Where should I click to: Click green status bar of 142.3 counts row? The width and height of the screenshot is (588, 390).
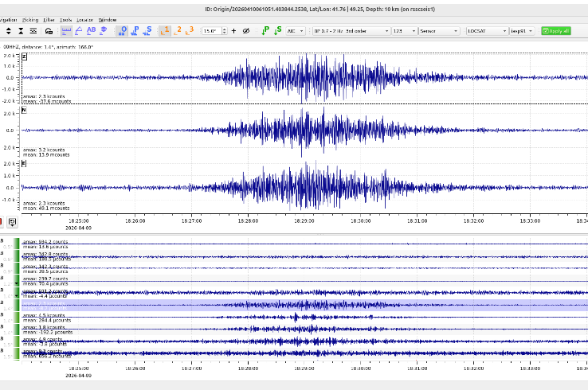click(x=16, y=268)
